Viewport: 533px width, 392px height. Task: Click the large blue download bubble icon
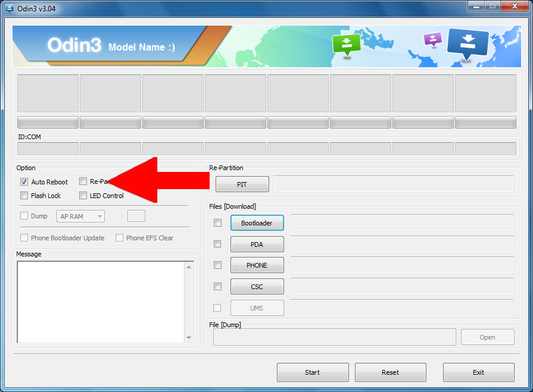click(467, 44)
